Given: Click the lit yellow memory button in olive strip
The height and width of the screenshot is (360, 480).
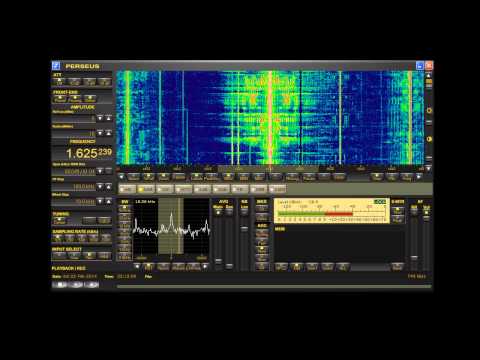Looking at the screenshot, I should [x=146, y=189].
